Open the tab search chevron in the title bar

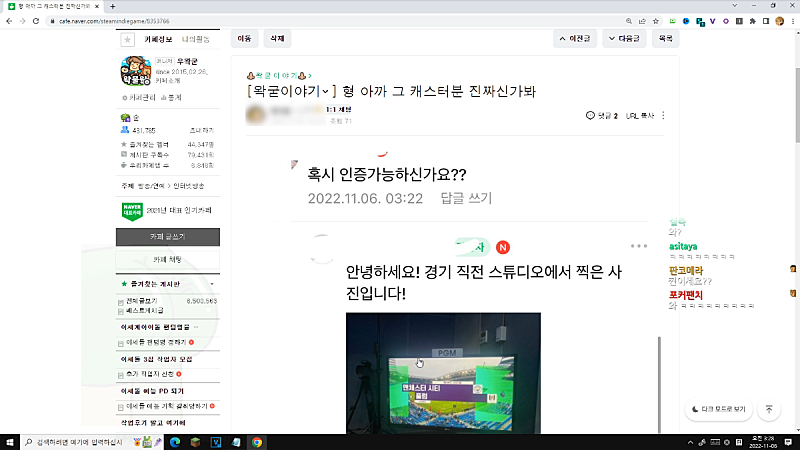pos(734,6)
